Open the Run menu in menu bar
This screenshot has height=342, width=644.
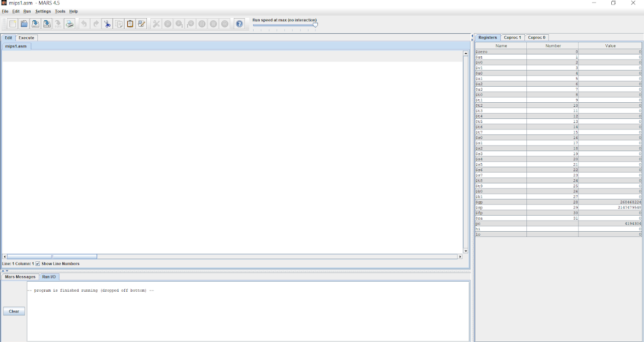pyautogui.click(x=27, y=11)
